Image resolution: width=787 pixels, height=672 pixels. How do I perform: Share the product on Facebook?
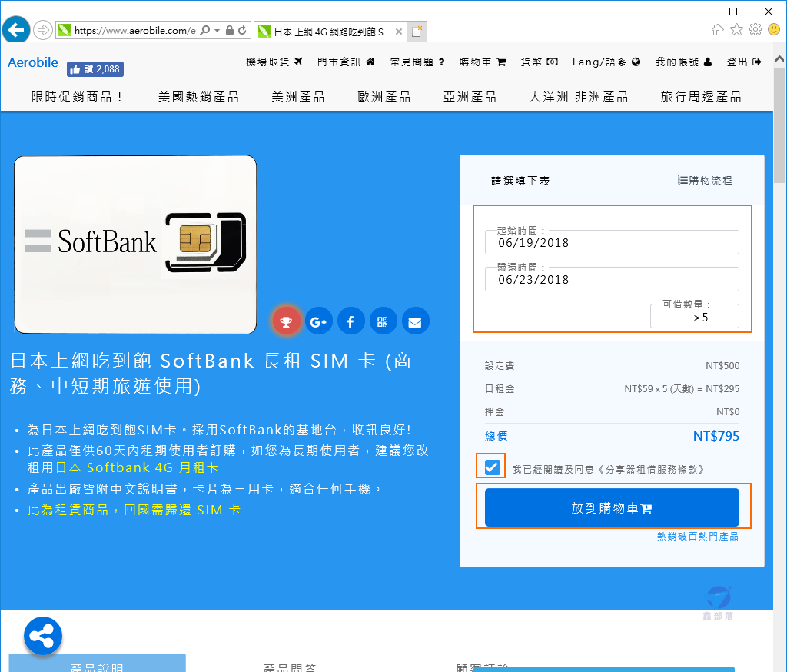pyautogui.click(x=350, y=321)
